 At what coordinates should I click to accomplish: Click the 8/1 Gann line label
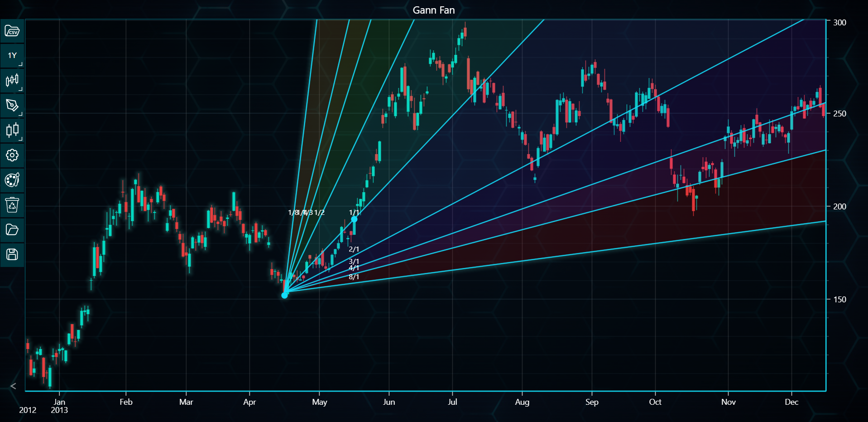pos(354,277)
